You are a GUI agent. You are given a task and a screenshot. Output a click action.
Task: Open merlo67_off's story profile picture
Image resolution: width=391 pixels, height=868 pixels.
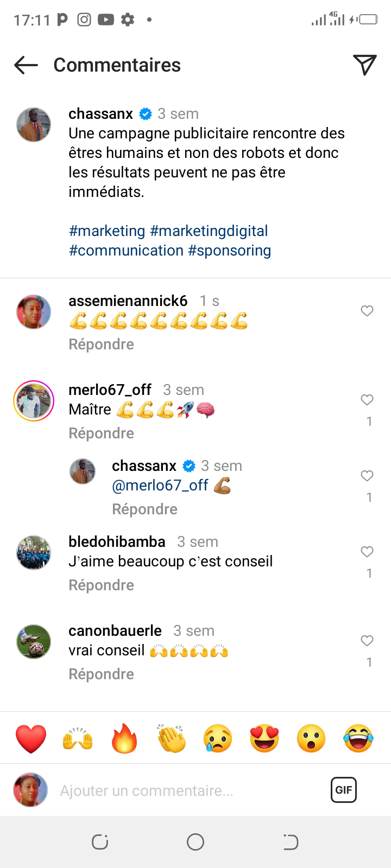(x=34, y=401)
